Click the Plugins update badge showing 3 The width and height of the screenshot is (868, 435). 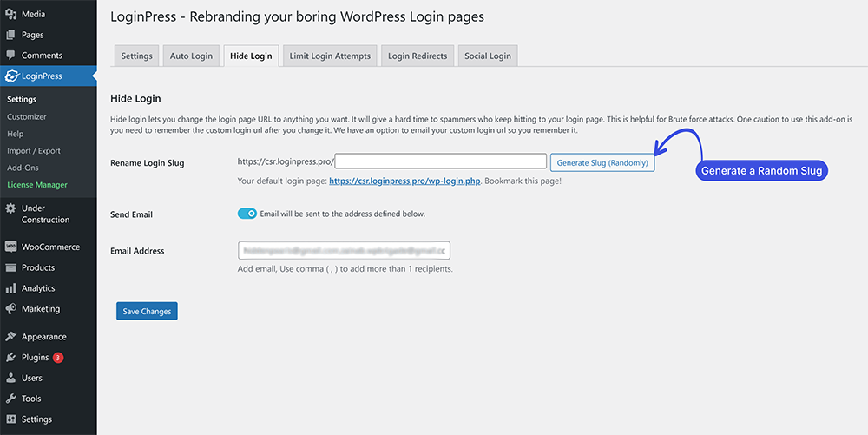pyautogui.click(x=58, y=358)
